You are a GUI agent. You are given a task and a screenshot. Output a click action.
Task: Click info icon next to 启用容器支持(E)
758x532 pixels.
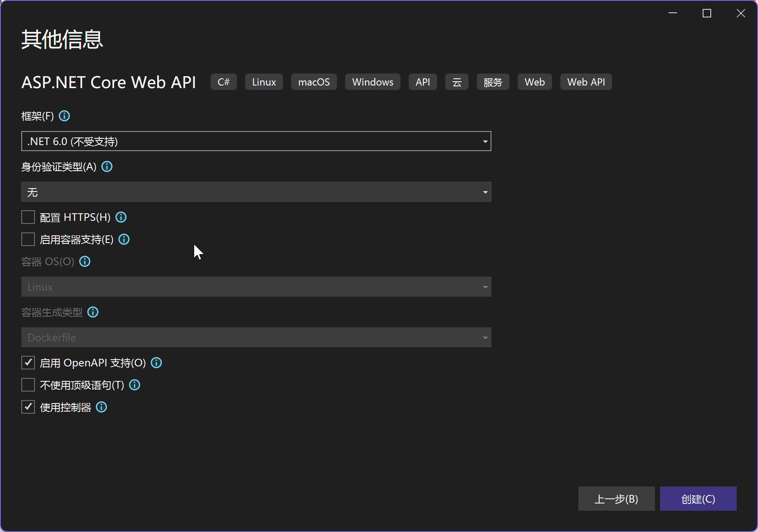coord(124,239)
